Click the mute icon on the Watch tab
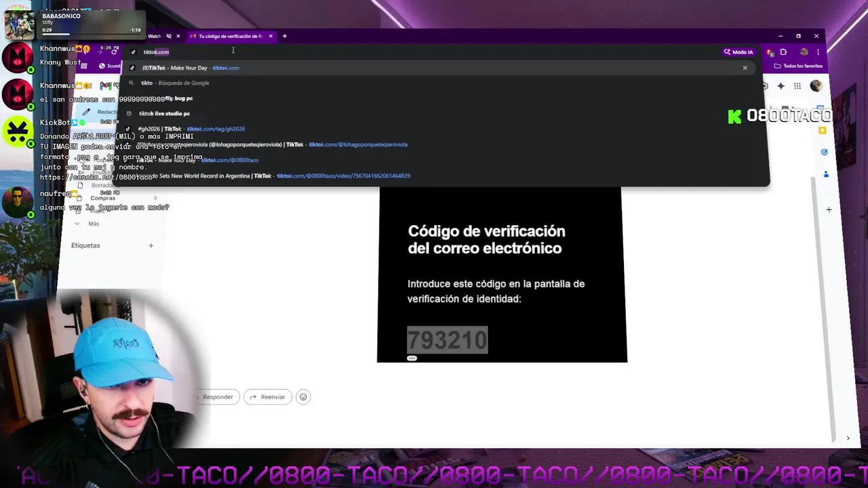 point(169,36)
